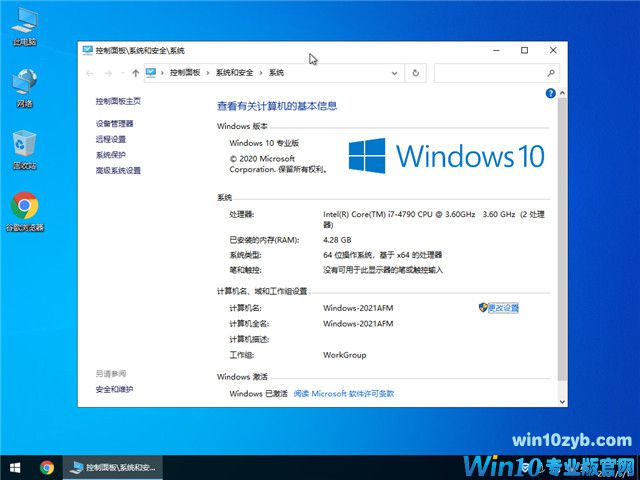Click scrollbar up arrow in System window
The width and height of the screenshot is (640, 480).
562,93
